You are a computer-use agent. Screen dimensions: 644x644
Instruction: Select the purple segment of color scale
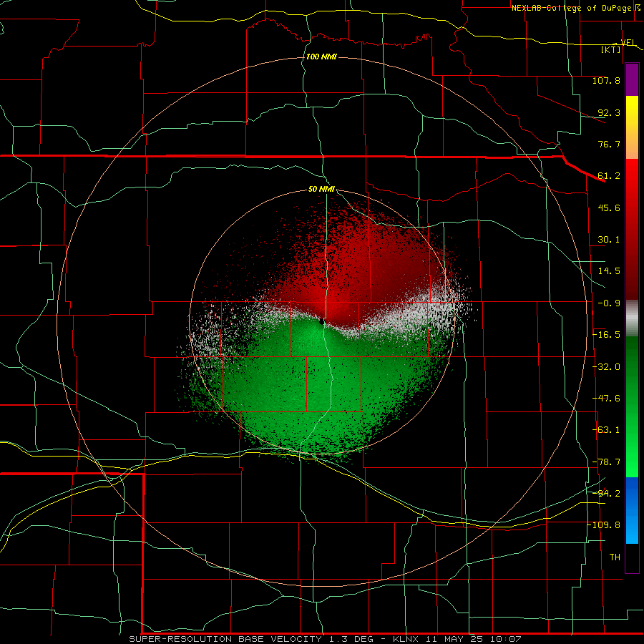point(632,79)
